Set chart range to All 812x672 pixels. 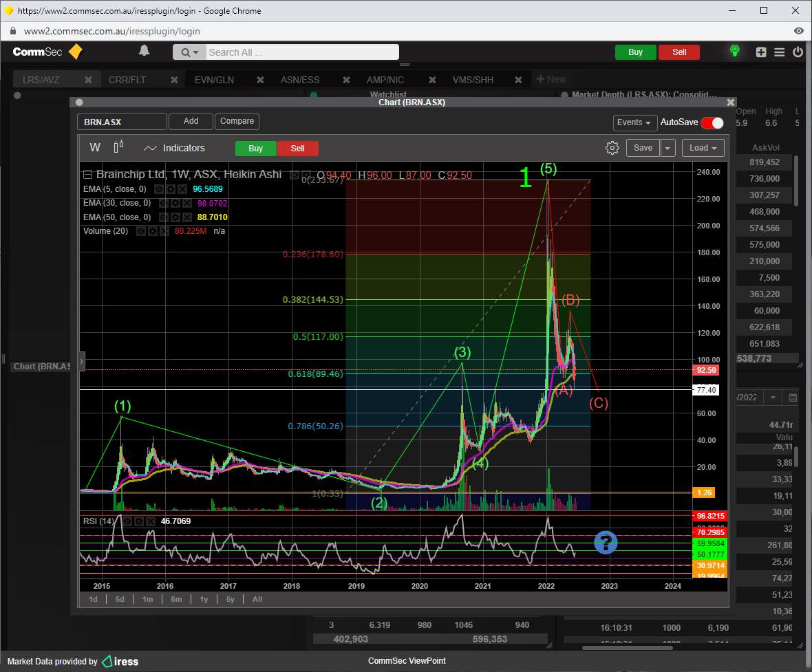pyautogui.click(x=257, y=599)
